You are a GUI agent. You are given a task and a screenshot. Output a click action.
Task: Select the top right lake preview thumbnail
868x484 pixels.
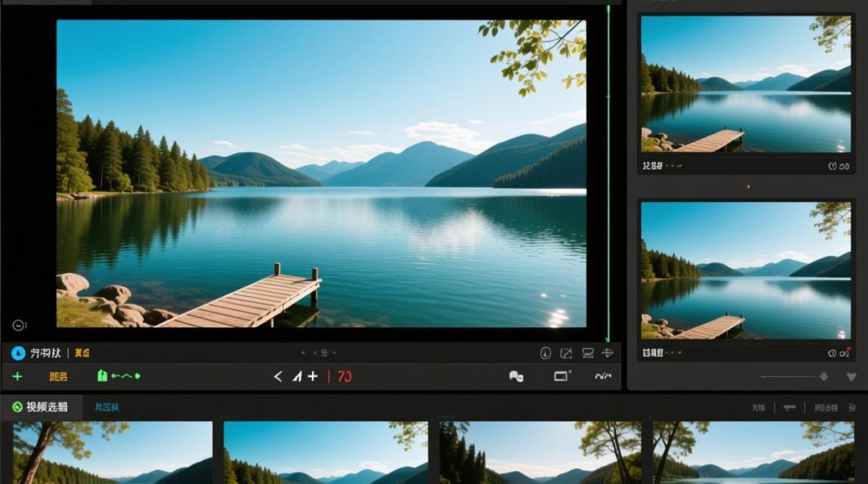746,84
